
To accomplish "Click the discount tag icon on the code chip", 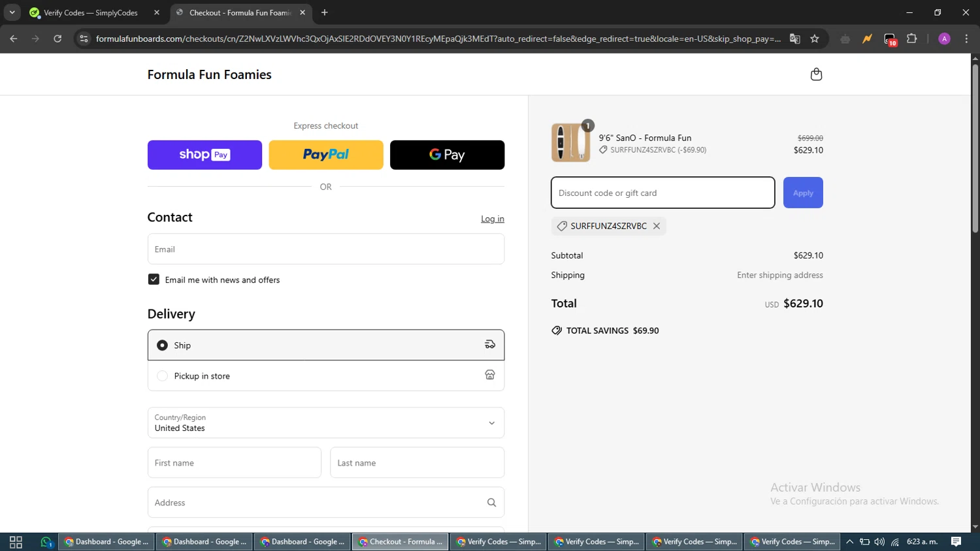I will pos(562,226).
